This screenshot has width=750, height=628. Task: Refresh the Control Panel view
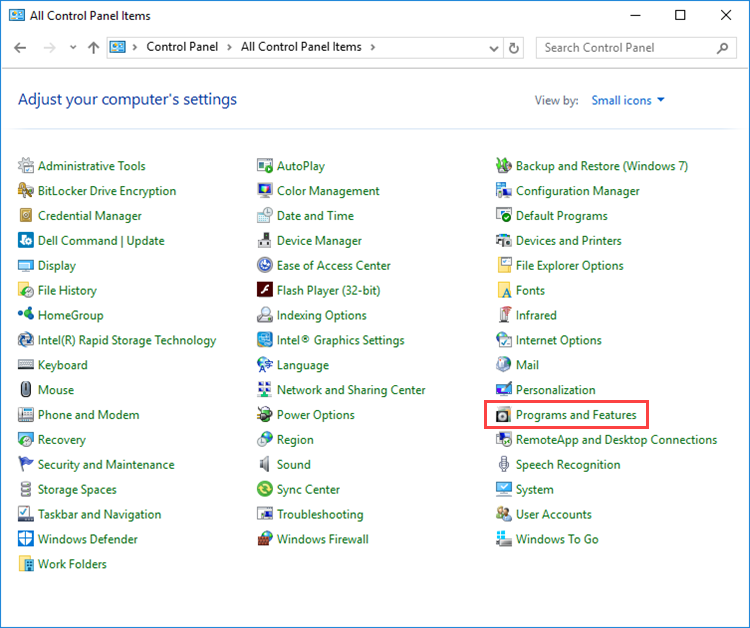(x=514, y=48)
